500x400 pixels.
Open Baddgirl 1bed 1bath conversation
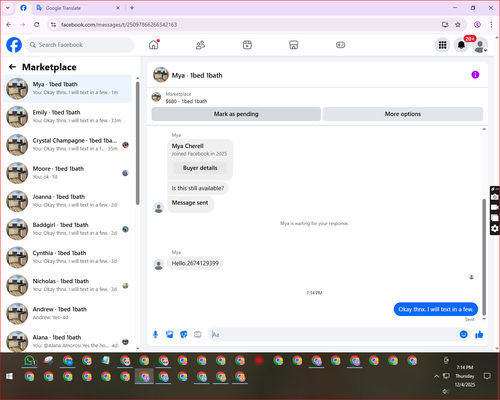(x=68, y=229)
